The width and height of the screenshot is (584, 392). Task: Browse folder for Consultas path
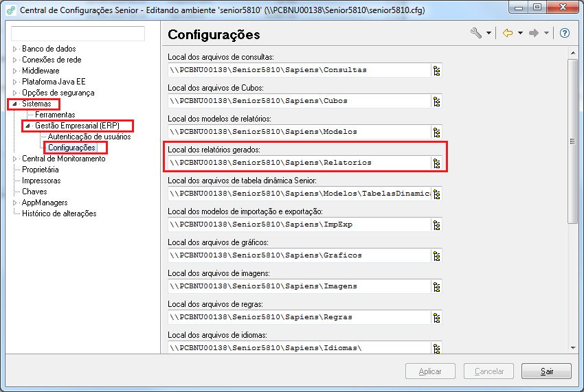pos(436,70)
